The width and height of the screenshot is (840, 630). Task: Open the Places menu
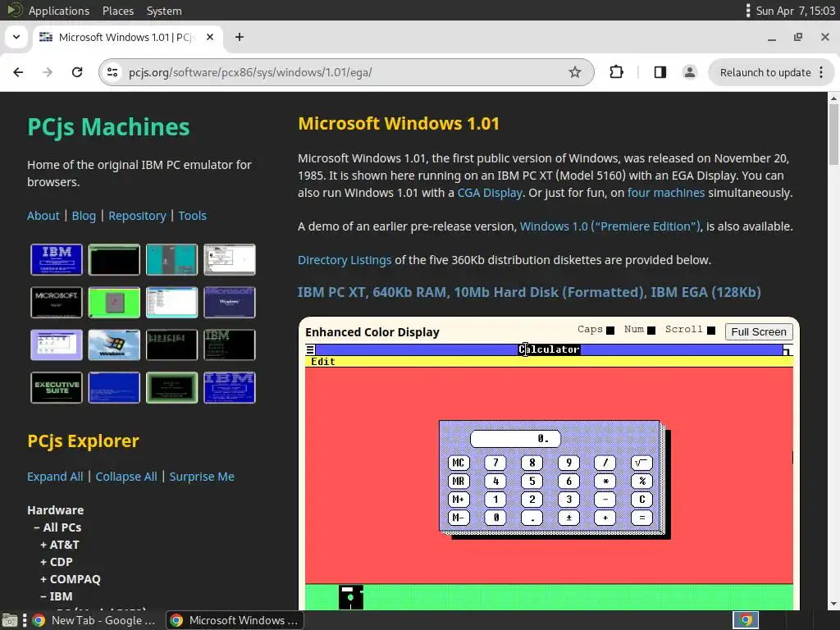pos(118,11)
